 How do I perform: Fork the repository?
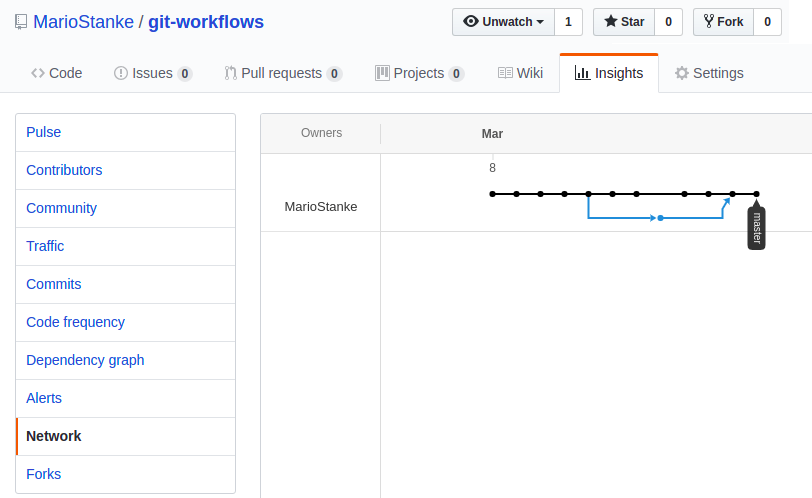click(x=723, y=22)
